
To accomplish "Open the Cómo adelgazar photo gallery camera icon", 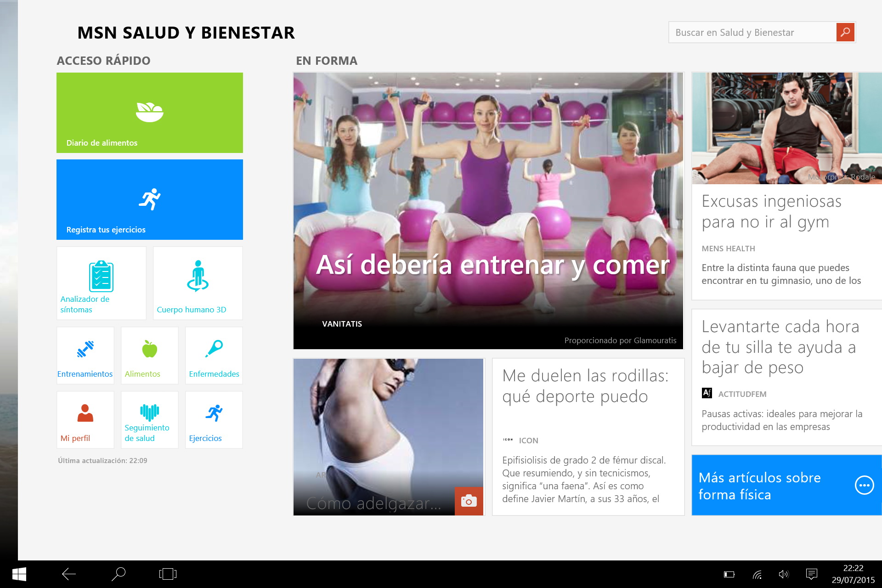I will (469, 501).
